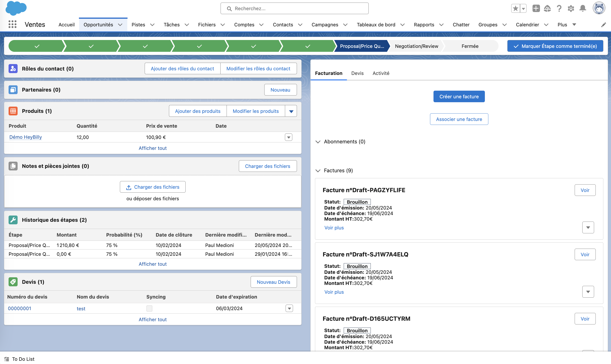This screenshot has height=364, width=611.
Task: Open the Setup gear icon
Action: (571, 9)
